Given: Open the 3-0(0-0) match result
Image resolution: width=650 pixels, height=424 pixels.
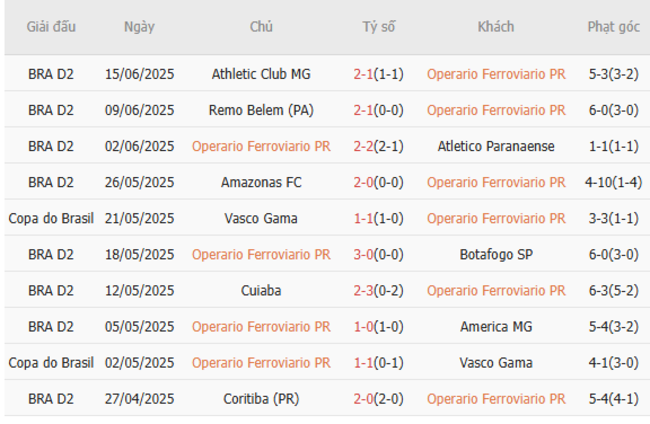Looking at the screenshot, I should tap(378, 254).
